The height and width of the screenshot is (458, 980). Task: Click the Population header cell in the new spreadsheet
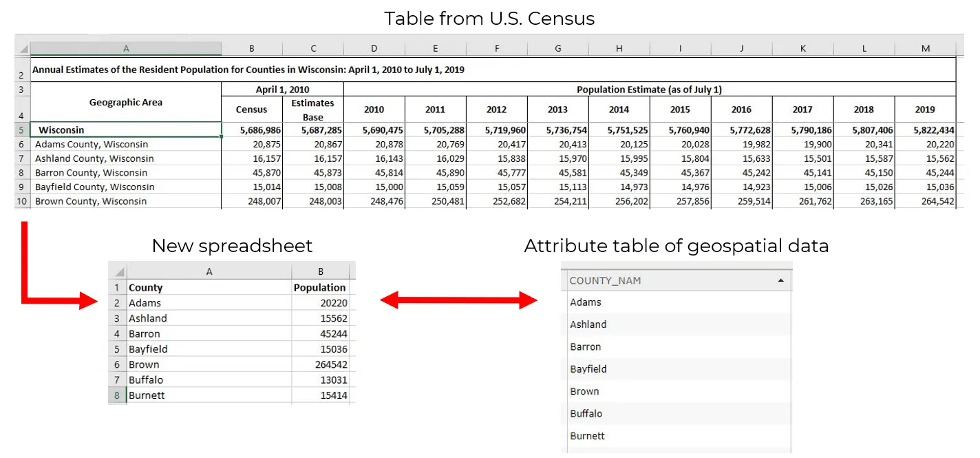click(321, 287)
